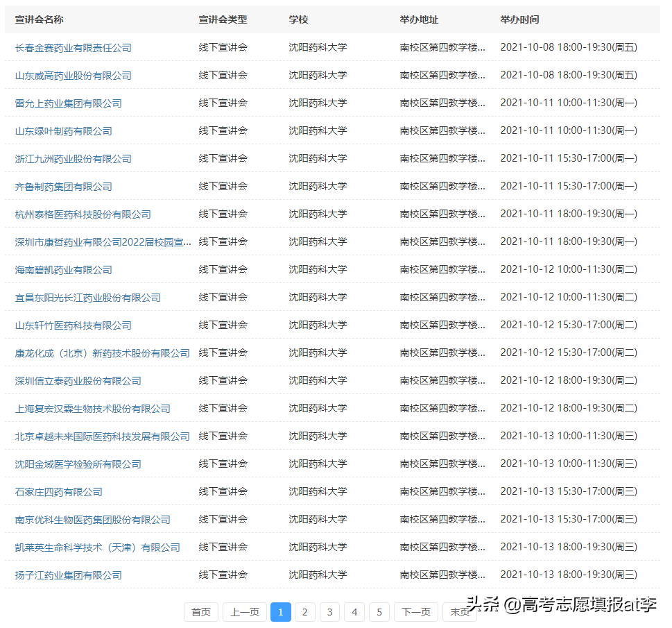Screen dimensions: 672x628
Task: Open the 山东威高药业股份有限公司 link
Action: pos(65,75)
